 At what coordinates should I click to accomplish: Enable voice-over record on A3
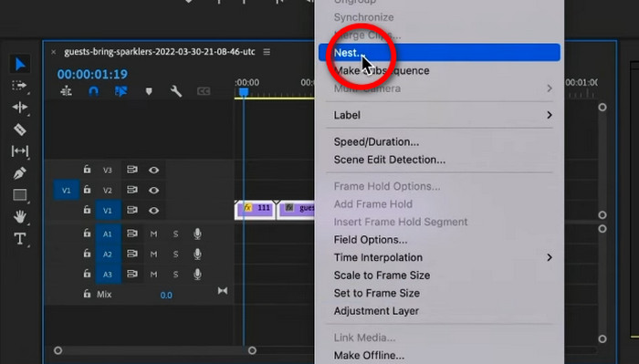[197, 275]
